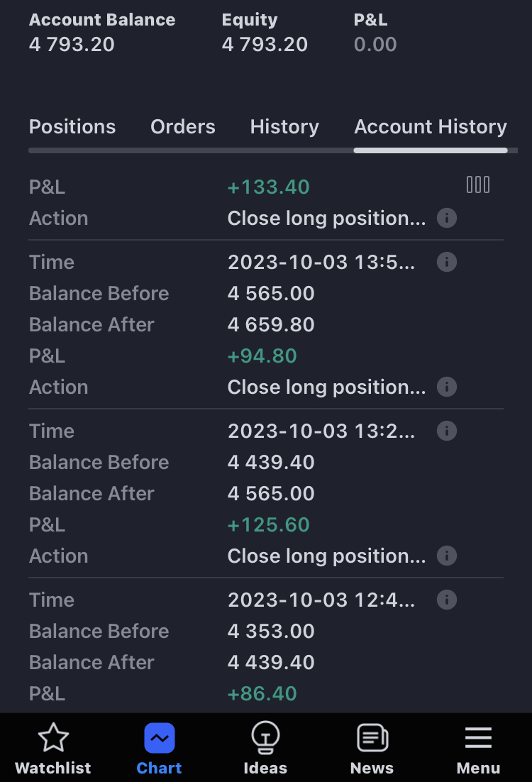
Task: Open the Ideas lightbulb icon
Action: [x=265, y=739]
